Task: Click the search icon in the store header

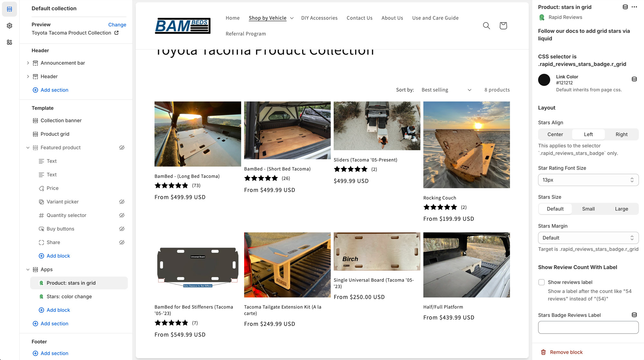Action: (486, 25)
